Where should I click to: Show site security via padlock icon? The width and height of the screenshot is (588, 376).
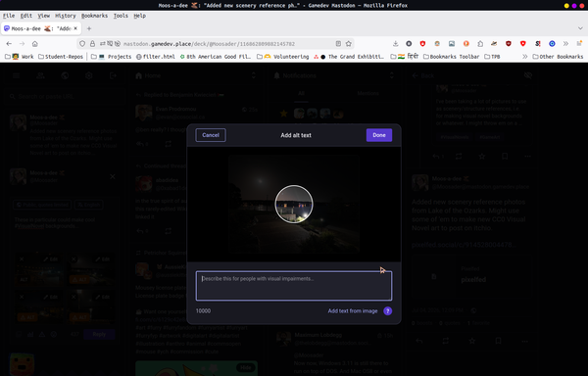[92, 44]
